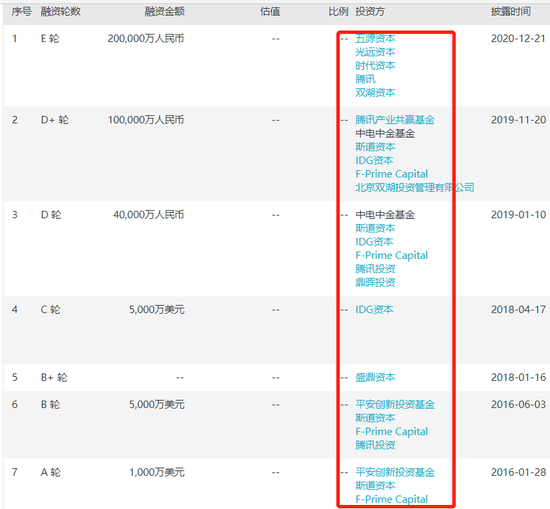The width and height of the screenshot is (550, 509).
Task: Open 腾讯产业共赢基金 investor link
Action: click(395, 120)
